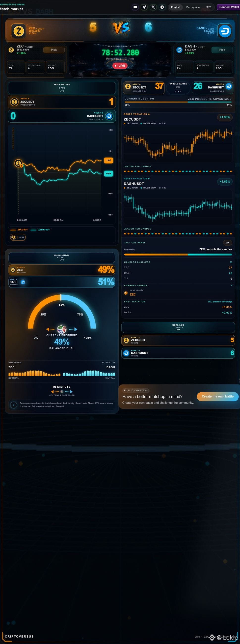Click the ZEC icon in Price Battle Asset A
The image size is (240, 644).
(x=15, y=102)
